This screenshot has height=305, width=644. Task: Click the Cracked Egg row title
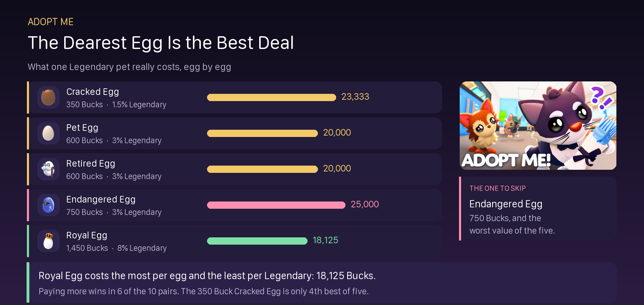click(92, 92)
